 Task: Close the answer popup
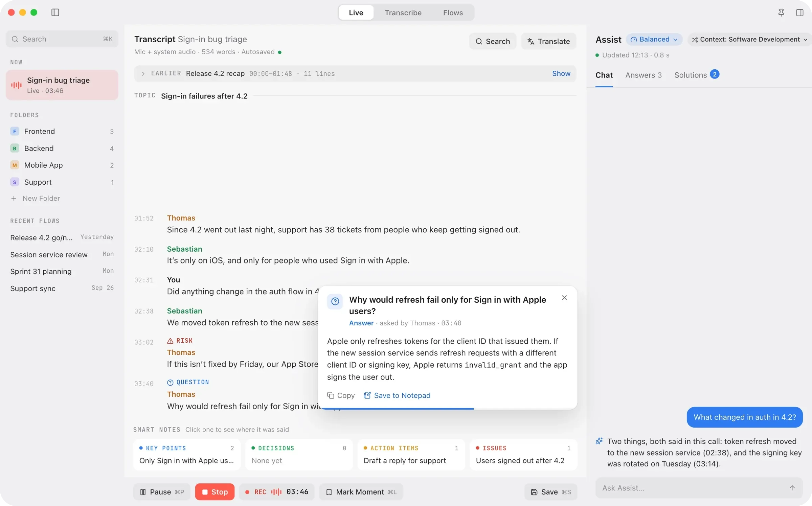coord(564,298)
